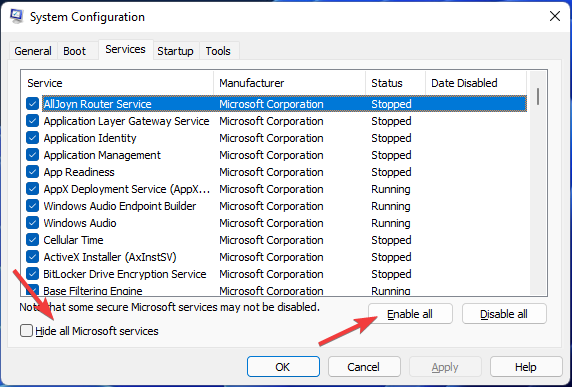
Task: Select Application Layer Gateway Service row
Action: point(276,121)
